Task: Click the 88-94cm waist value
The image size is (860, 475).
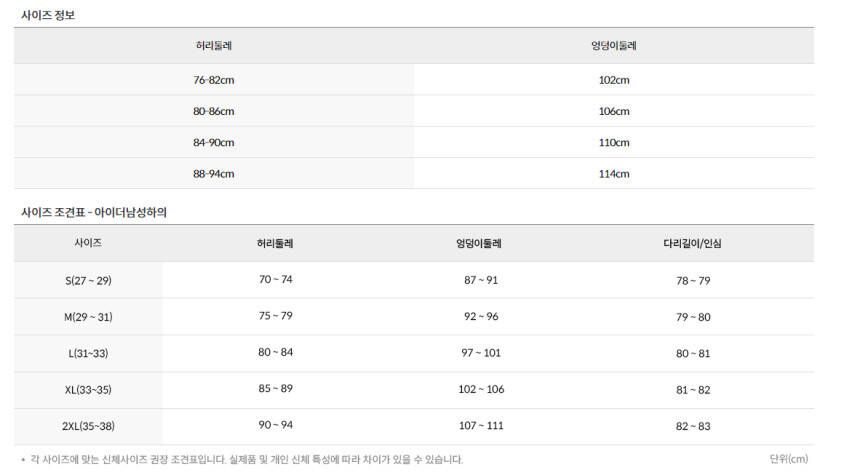Action: [x=214, y=173]
